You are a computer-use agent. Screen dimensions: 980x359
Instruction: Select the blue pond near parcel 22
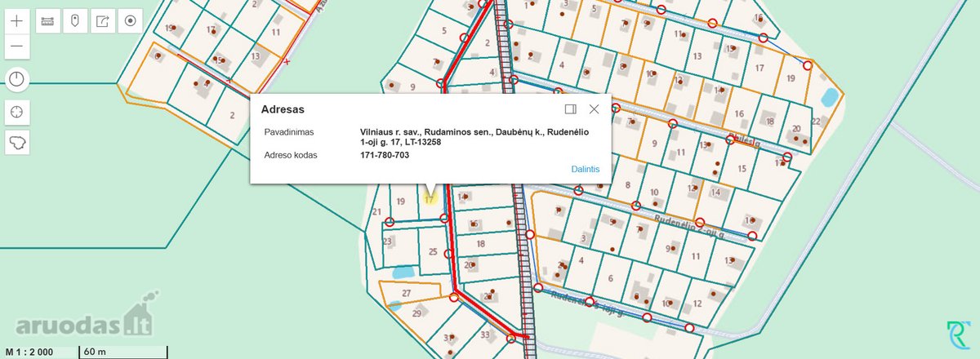click(x=828, y=98)
